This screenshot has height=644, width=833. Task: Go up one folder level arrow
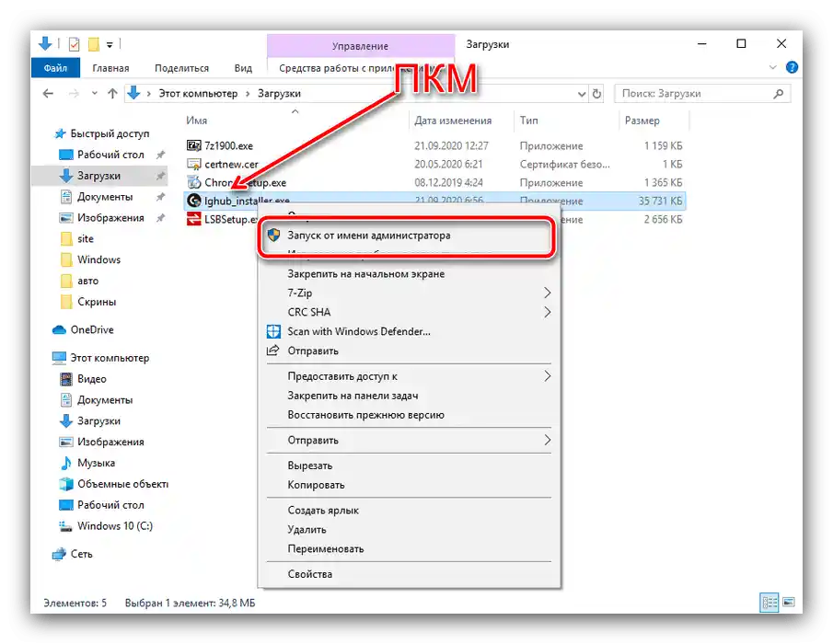coord(112,94)
